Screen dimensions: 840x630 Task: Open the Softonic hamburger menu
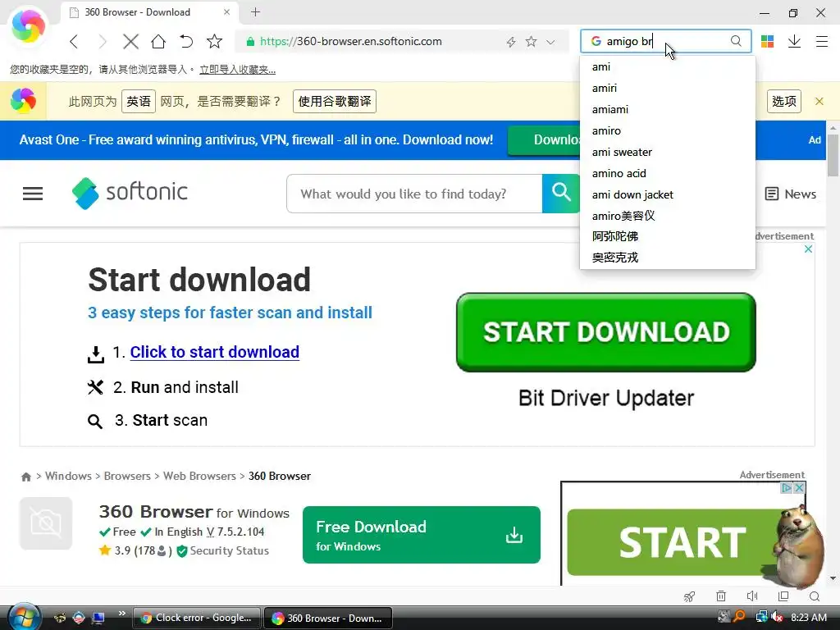point(33,194)
